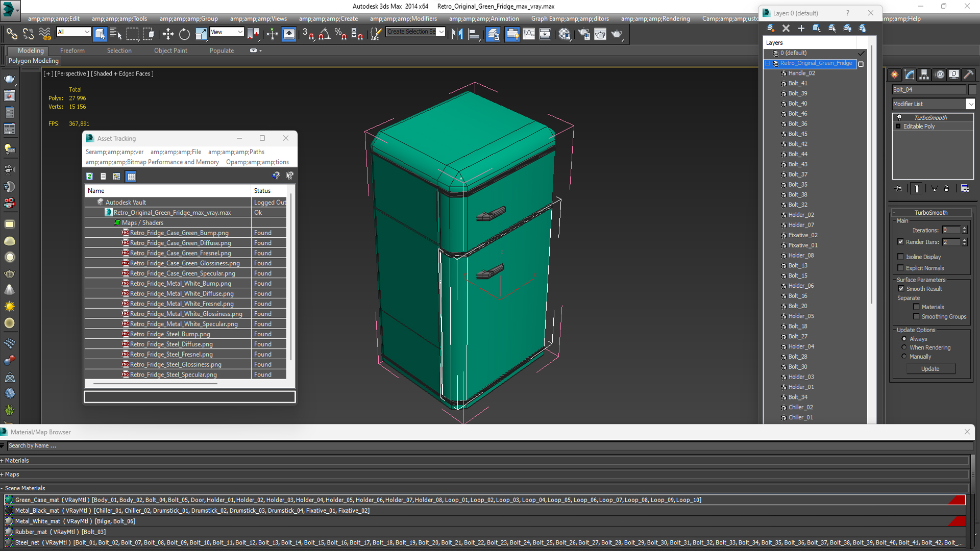This screenshot has height=551, width=980.
Task: Open the Rendering menu
Action: pyautogui.click(x=655, y=19)
